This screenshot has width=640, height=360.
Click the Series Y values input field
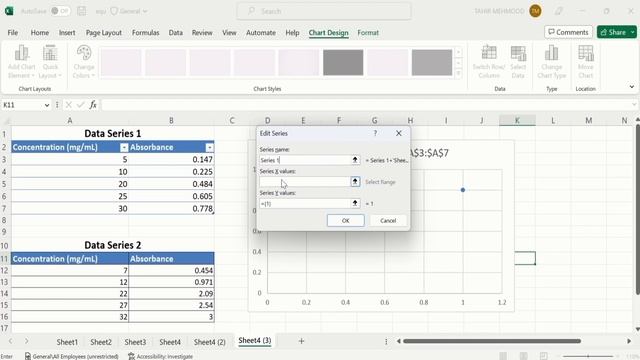click(x=304, y=203)
